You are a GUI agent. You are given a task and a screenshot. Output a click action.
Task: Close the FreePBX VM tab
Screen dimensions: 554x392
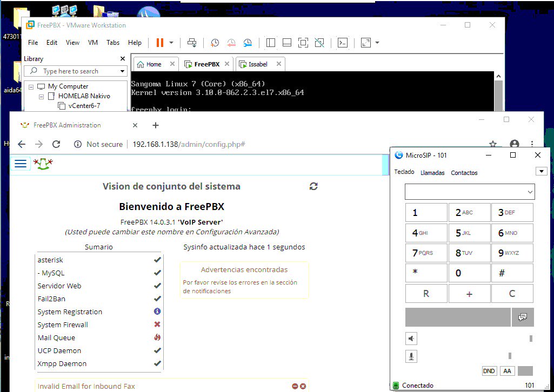click(227, 64)
